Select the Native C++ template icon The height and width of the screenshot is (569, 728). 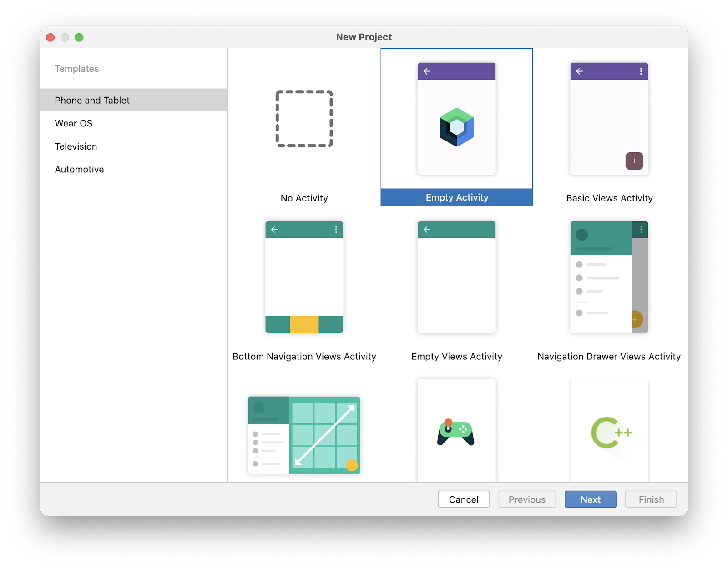point(609,432)
